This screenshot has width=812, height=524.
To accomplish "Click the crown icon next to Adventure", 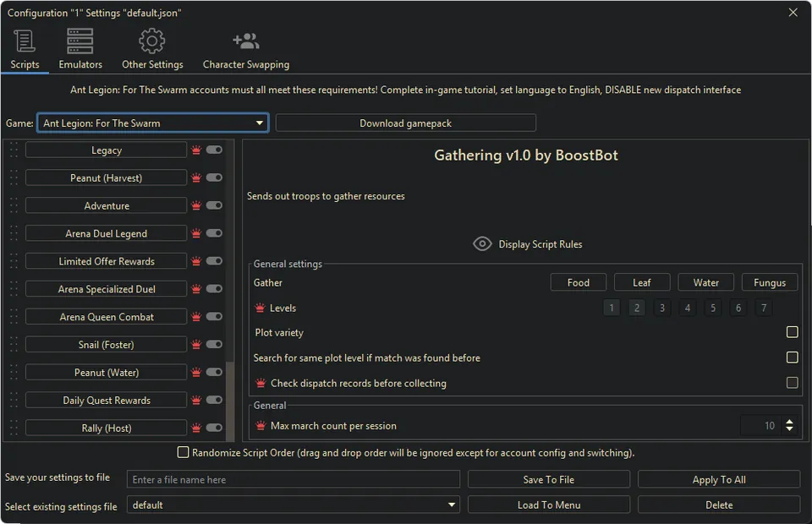I will click(196, 205).
